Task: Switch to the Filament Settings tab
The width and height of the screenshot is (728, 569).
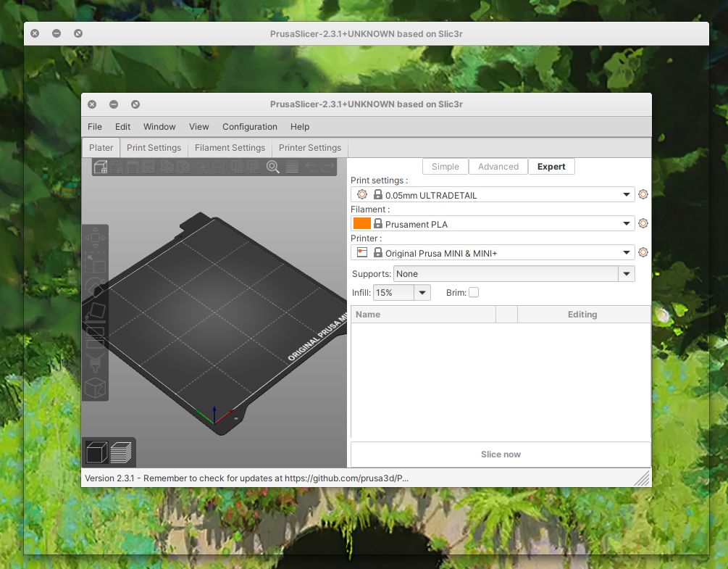Action: (x=230, y=148)
